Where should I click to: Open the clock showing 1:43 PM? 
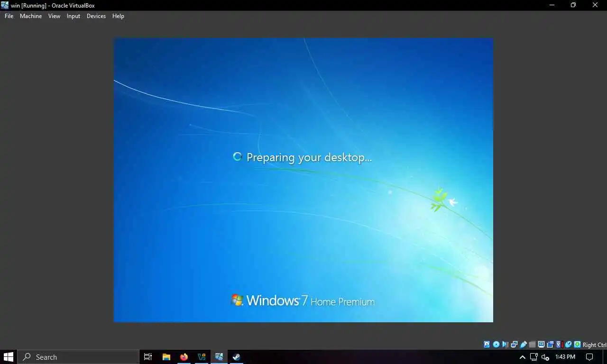click(x=565, y=357)
